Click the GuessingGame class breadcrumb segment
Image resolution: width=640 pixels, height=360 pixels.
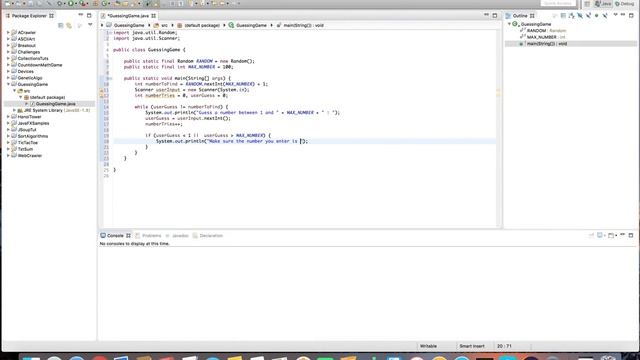[x=251, y=25]
